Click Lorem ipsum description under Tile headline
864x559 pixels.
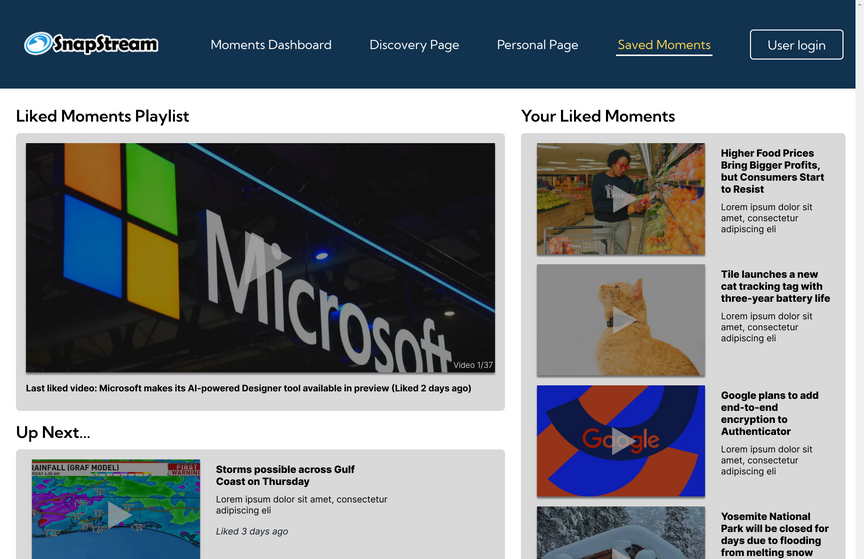click(x=766, y=327)
